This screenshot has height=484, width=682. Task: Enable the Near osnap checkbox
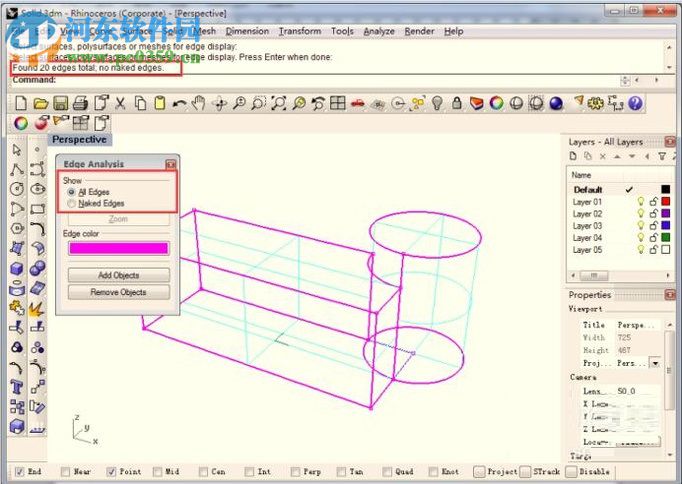point(66,471)
